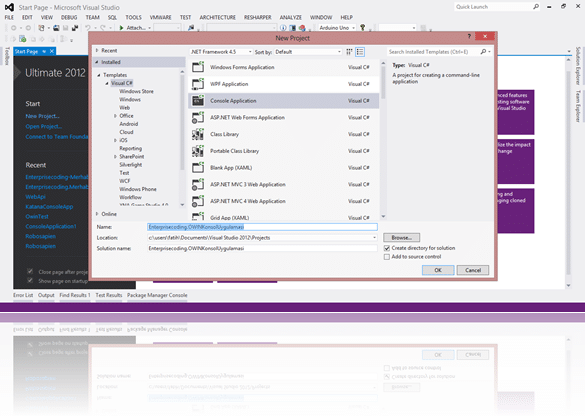Open the DEBUG menu
This screenshot has height=416, width=585.
point(69,17)
